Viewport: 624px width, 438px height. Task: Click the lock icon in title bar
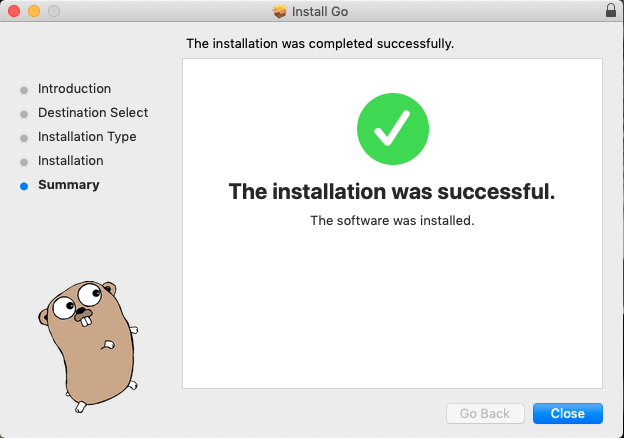pos(610,10)
